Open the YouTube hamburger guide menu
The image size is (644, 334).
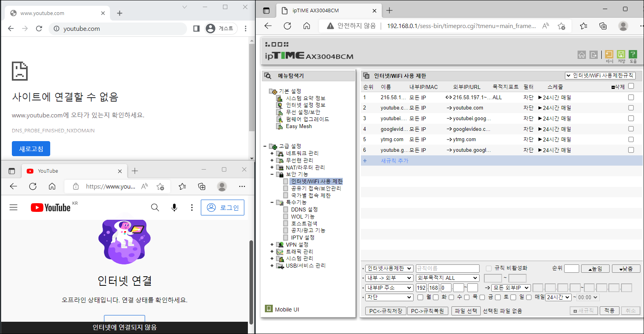(x=13, y=208)
